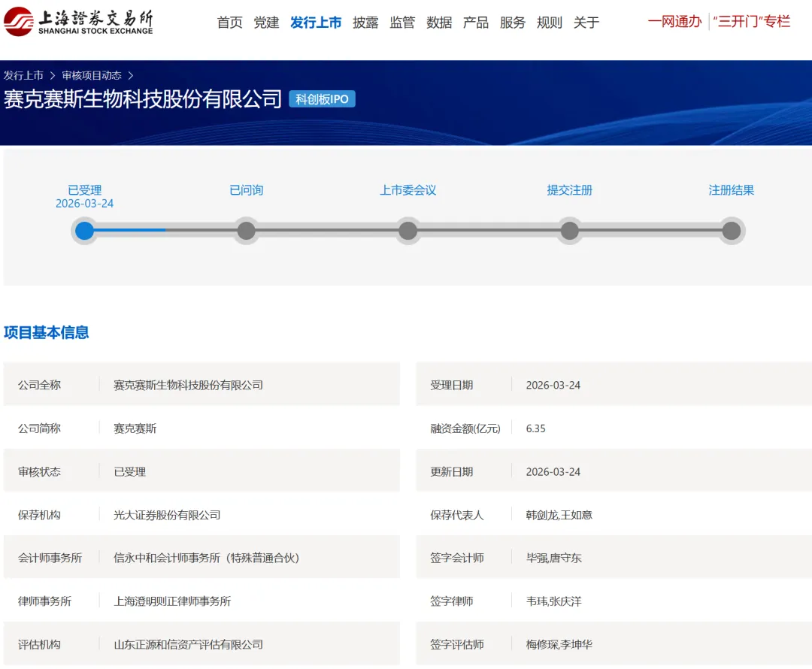The image size is (812, 669).
Task: Click the 融资金额(亿元) label
Action: coord(465,428)
